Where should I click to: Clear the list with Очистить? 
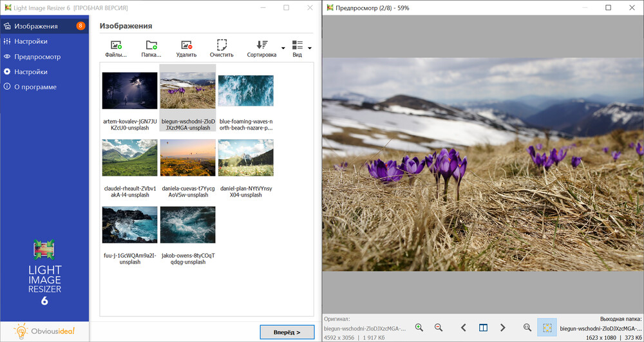222,49
